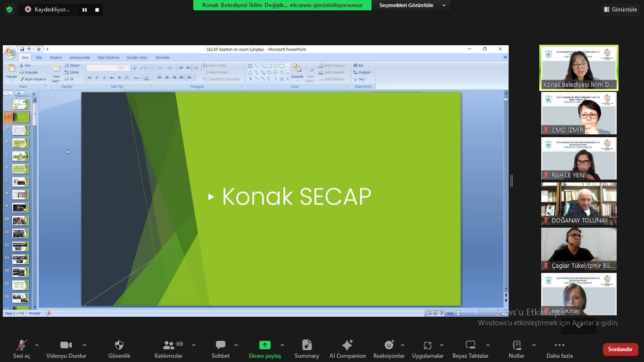644x362 pixels.
Task: Select the DOĞANAY TOLUNAY video thumbnail
Action: (578, 204)
